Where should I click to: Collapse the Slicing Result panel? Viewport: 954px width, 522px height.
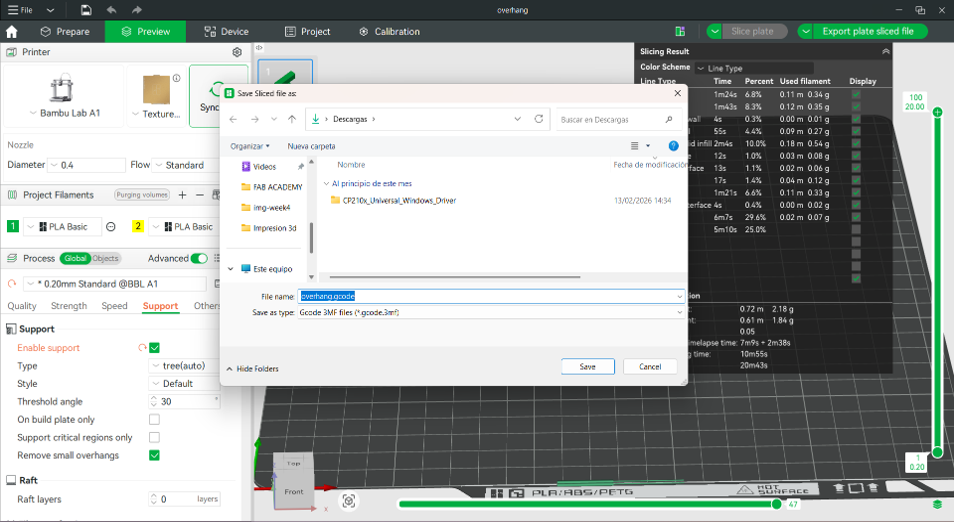(x=886, y=52)
